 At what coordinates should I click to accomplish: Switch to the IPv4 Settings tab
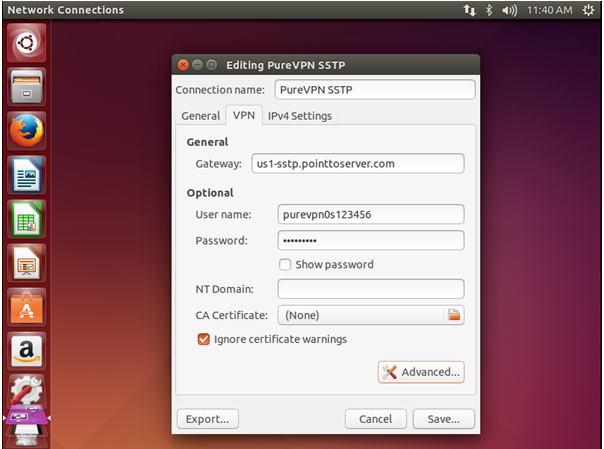pyautogui.click(x=300, y=116)
